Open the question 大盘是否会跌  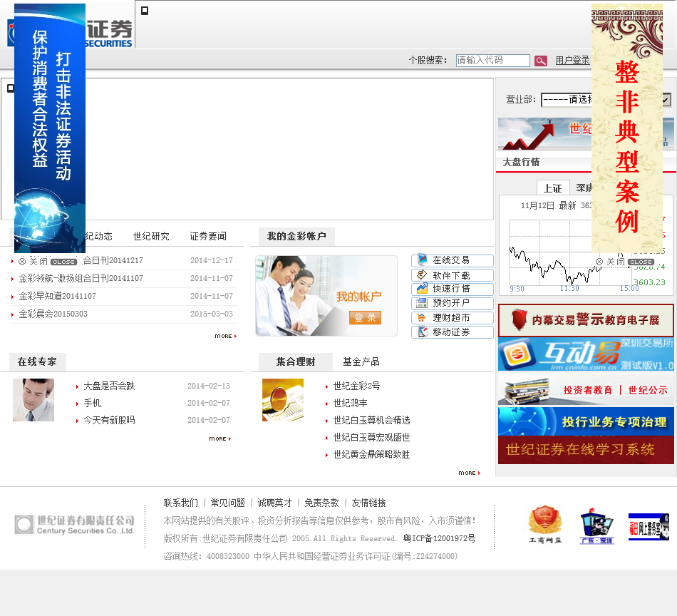[109, 386]
